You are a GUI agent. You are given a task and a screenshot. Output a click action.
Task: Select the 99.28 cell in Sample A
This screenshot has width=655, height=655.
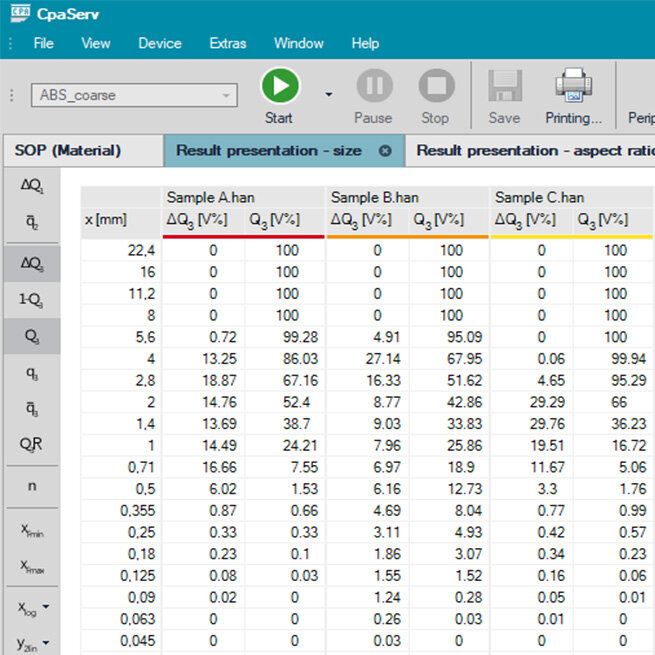[x=284, y=337]
